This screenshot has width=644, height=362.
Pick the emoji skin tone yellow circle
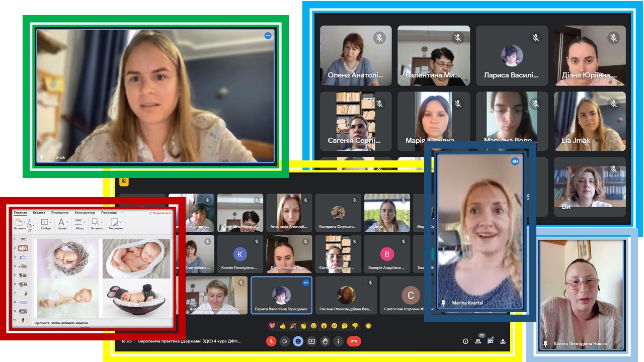368,326
